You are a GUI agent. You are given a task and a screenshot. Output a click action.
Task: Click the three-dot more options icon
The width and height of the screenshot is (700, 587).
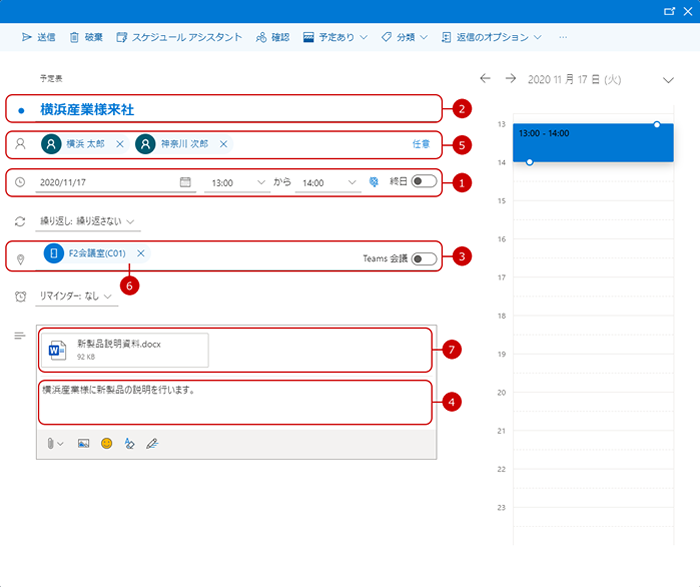564,37
